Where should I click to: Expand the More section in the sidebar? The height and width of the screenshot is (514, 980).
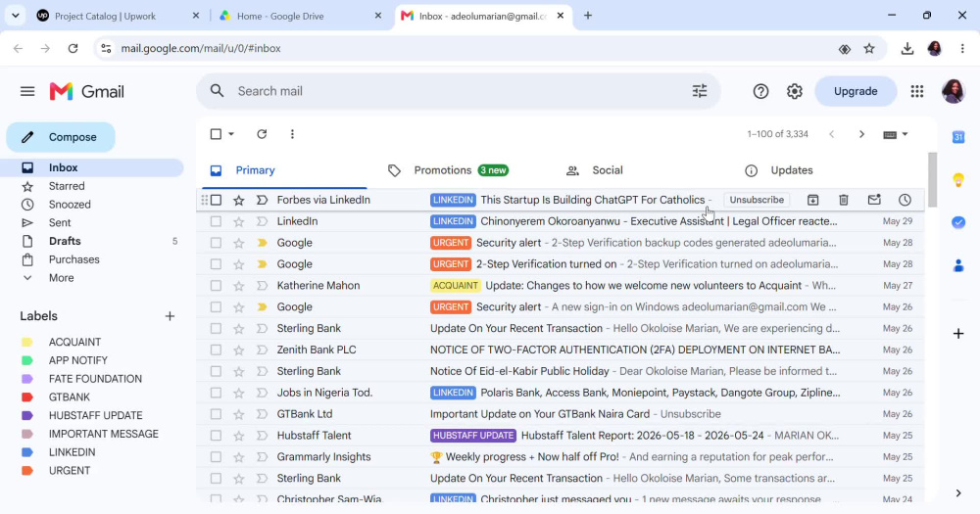coord(61,278)
